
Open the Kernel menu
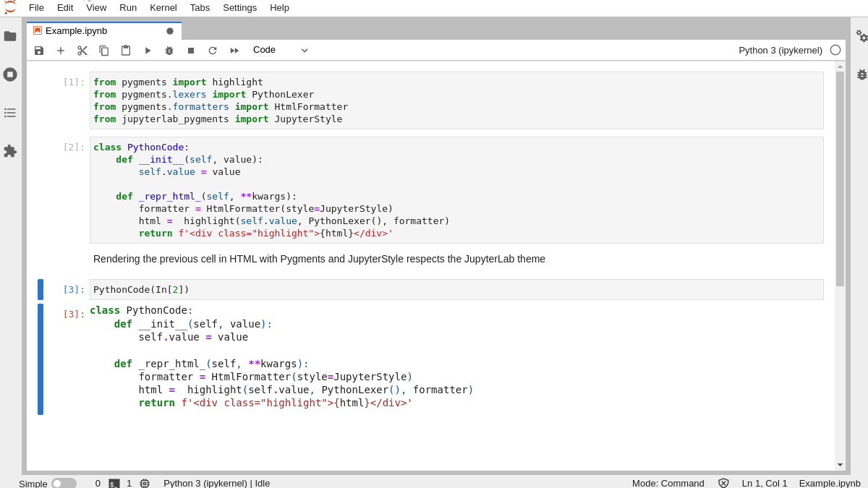pyautogui.click(x=163, y=7)
